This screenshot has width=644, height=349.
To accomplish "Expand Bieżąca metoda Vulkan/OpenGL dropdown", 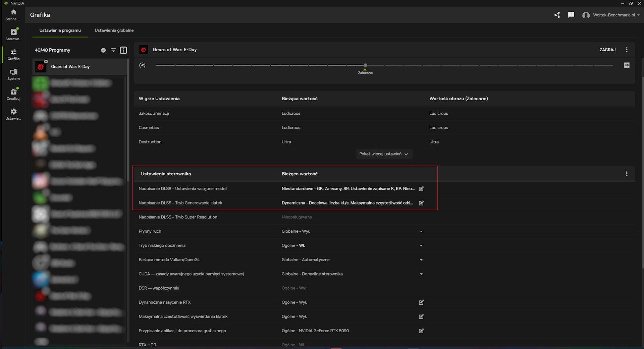I will pyautogui.click(x=421, y=260).
